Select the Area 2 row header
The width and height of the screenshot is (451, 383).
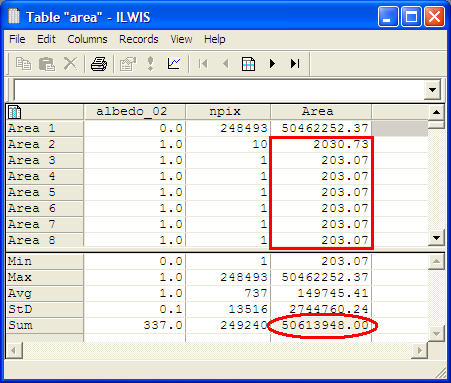(45, 144)
